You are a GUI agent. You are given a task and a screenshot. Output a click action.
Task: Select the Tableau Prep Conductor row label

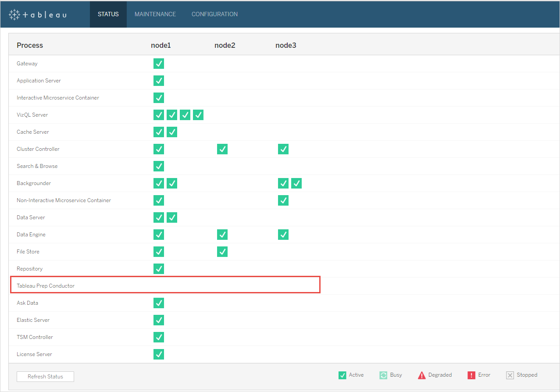(x=46, y=286)
